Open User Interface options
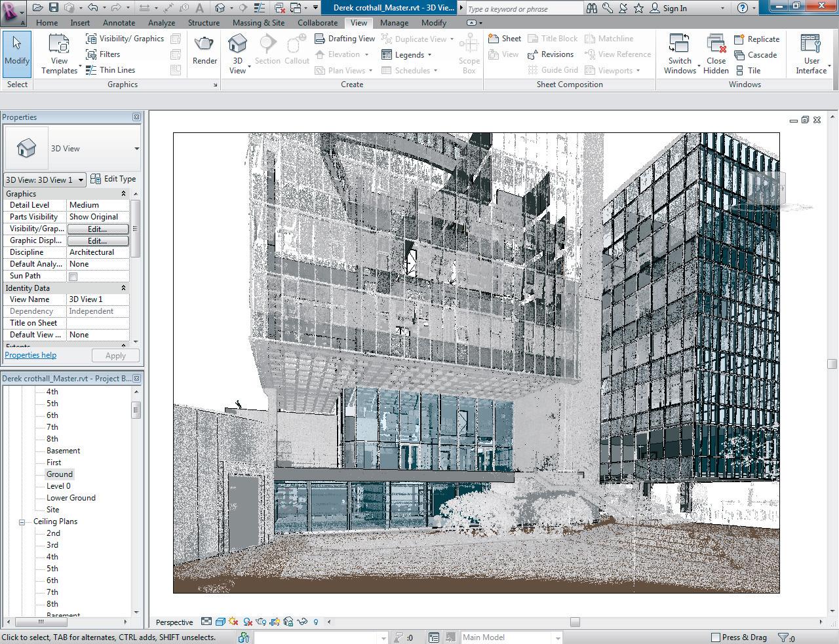The width and height of the screenshot is (839, 644). click(x=811, y=54)
